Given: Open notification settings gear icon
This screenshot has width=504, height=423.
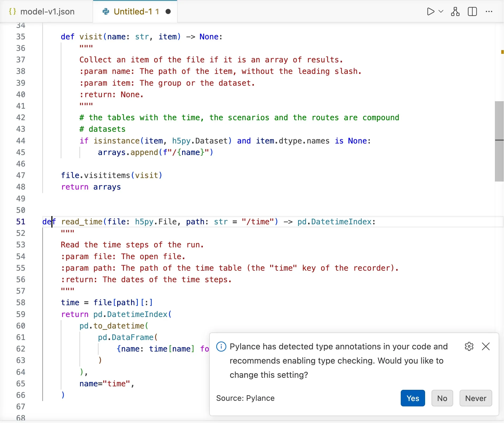Looking at the screenshot, I should tap(469, 346).
